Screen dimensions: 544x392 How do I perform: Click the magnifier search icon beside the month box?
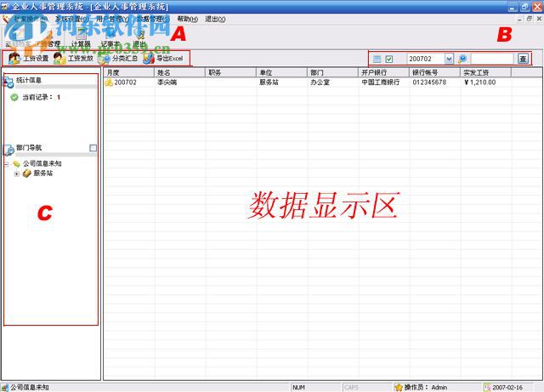click(x=462, y=59)
